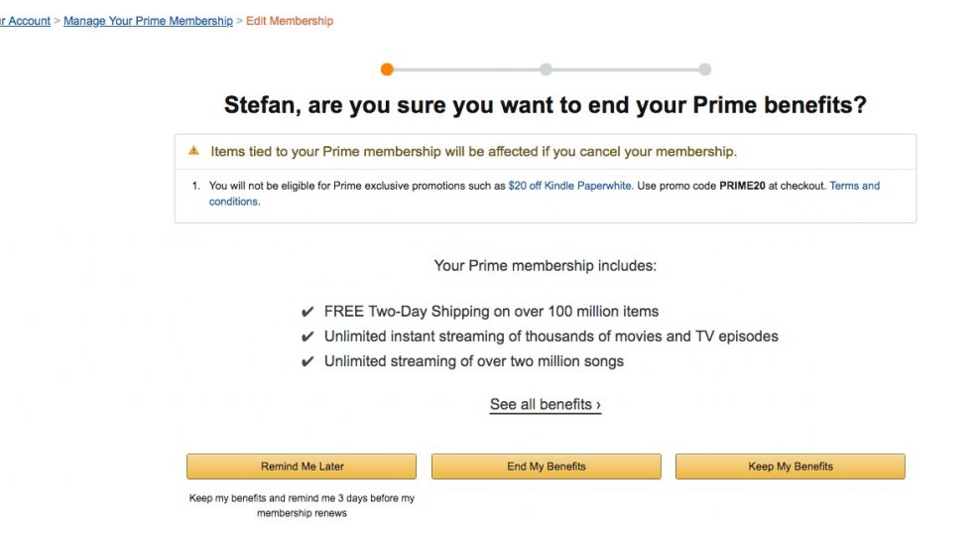Click the checkmark beside FREE Two-Day Shipping
The image size is (980, 549).
(x=306, y=312)
